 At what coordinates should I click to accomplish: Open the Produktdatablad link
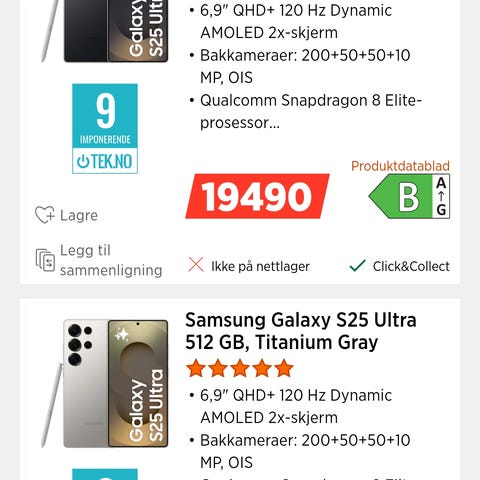pyautogui.click(x=400, y=166)
